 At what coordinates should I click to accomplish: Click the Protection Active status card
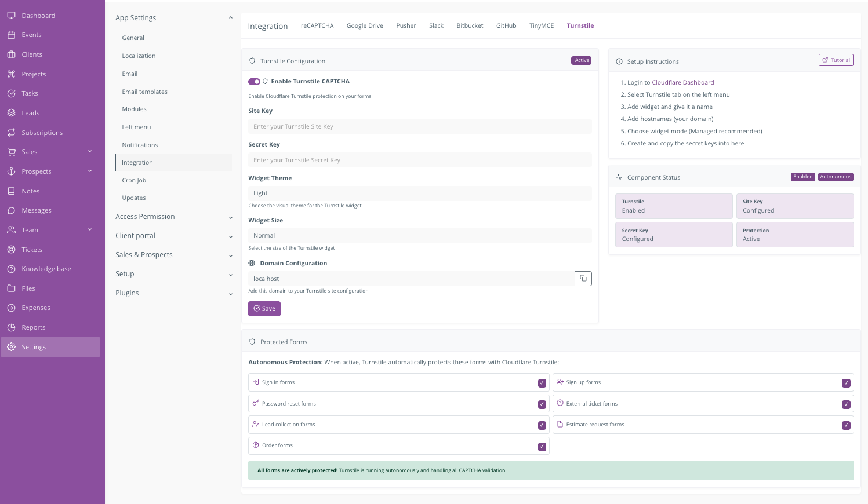(795, 234)
